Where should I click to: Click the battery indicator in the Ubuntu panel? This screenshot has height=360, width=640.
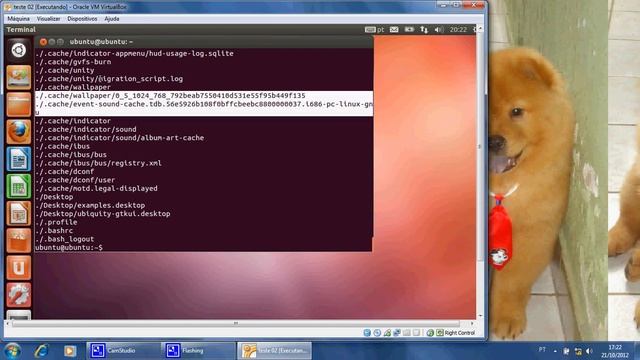pyautogui.click(x=409, y=29)
